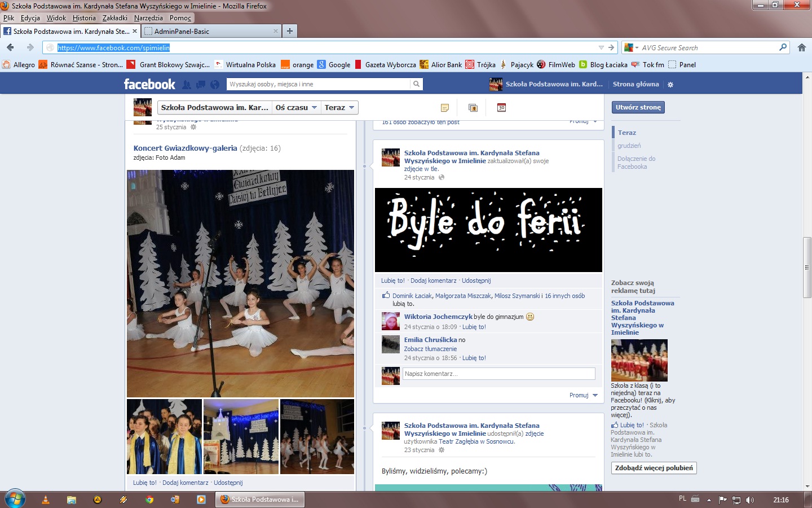This screenshot has width=812, height=508.
Task: Open Promuj dropdown under the ferii post
Action: [583, 395]
